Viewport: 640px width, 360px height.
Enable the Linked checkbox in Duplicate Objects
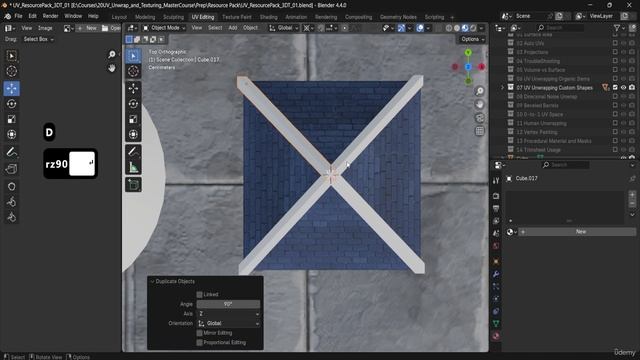200,294
